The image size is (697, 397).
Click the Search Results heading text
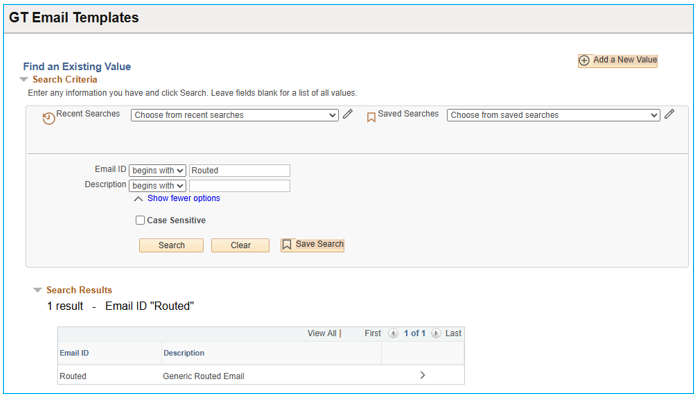pyautogui.click(x=79, y=290)
